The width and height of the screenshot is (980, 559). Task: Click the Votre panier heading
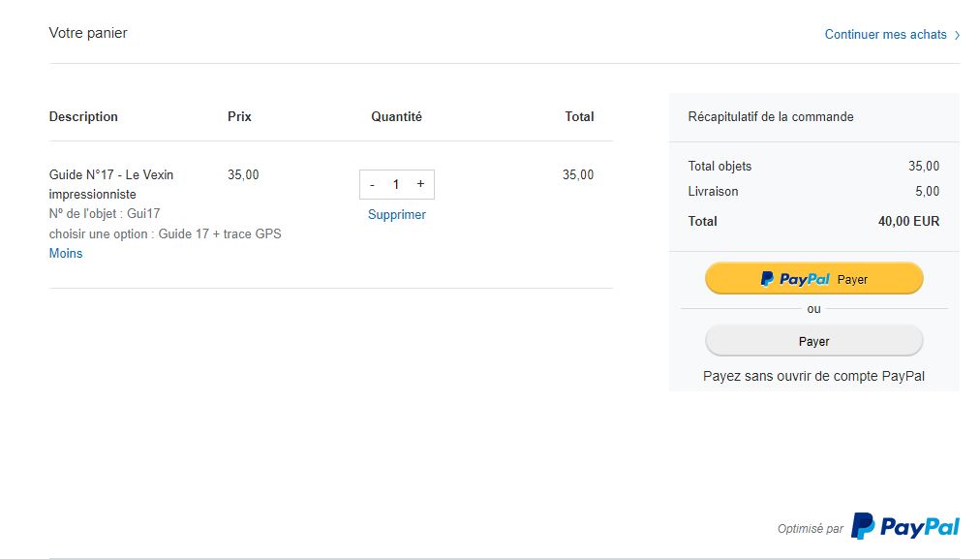(x=88, y=33)
